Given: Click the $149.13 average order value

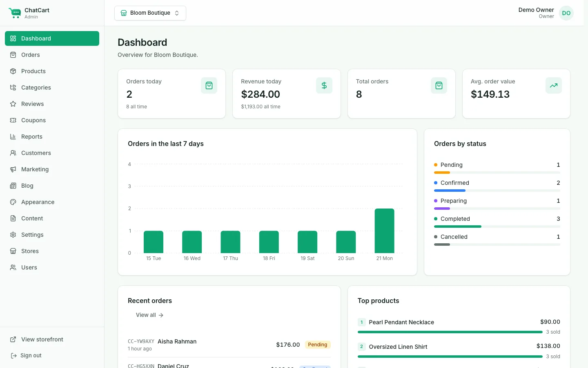Looking at the screenshot, I should 490,94.
